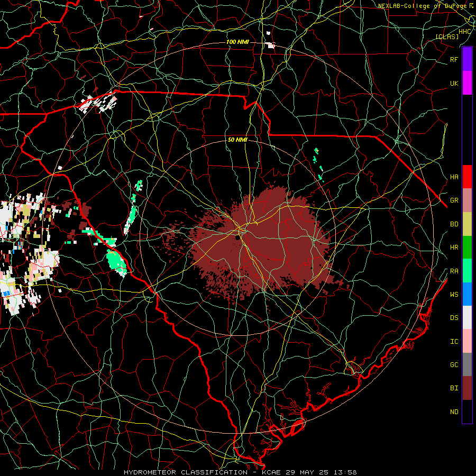The image size is (476, 476).
Task: Click the 'HA' legend label
Action: (x=454, y=177)
